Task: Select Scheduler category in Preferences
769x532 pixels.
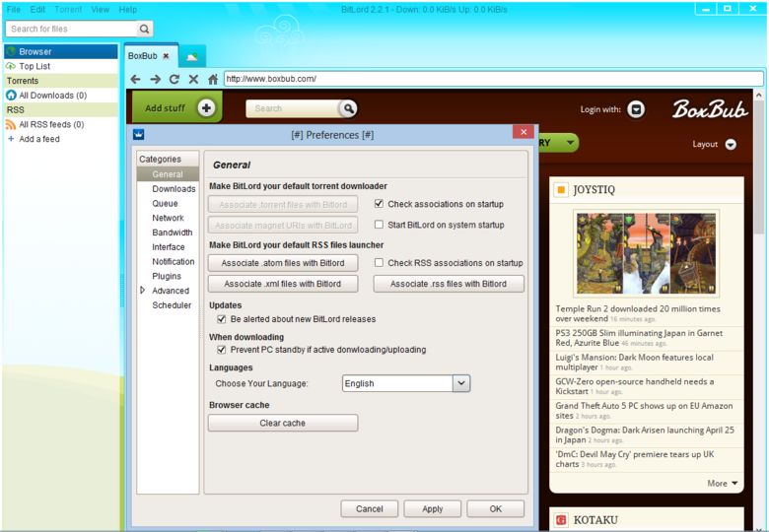Action: 172,305
